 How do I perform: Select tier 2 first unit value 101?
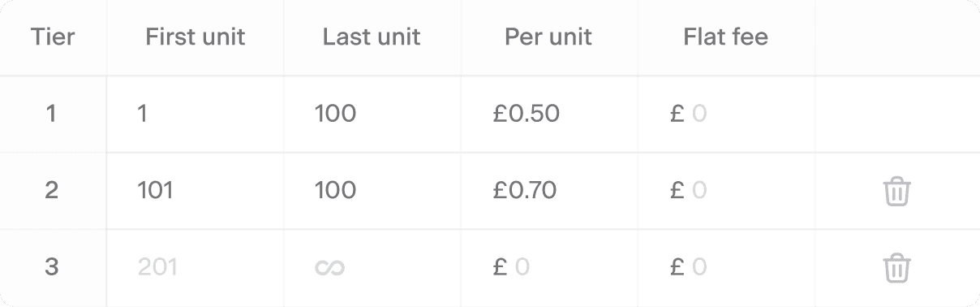155,191
